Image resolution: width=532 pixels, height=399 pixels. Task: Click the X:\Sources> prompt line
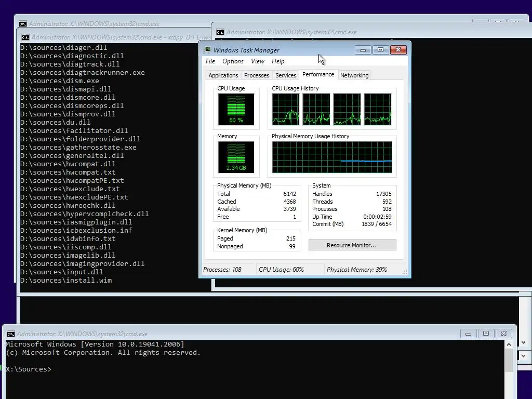(x=29, y=369)
